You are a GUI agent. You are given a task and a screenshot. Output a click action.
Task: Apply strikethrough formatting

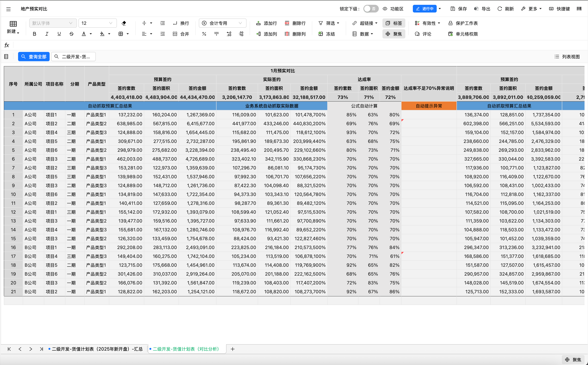coord(72,34)
